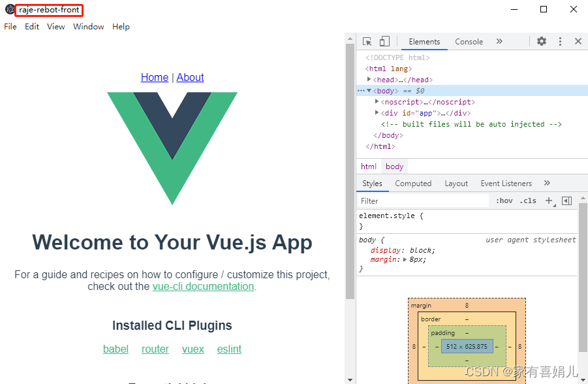Expand the margin shorthand property
The width and height of the screenshot is (588, 384).
(x=405, y=259)
